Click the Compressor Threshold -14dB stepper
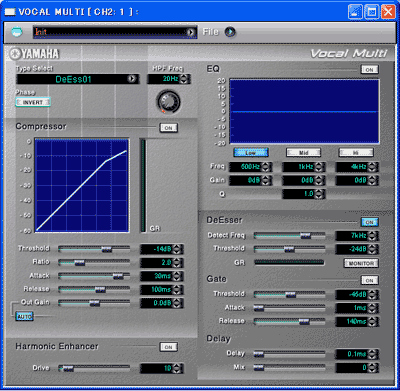The image size is (400, 391). tap(177, 249)
